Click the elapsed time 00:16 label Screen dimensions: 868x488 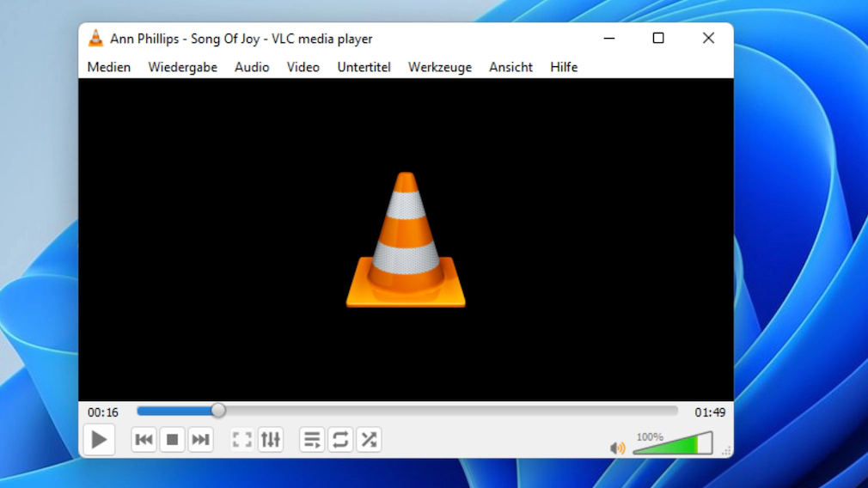[103, 412]
